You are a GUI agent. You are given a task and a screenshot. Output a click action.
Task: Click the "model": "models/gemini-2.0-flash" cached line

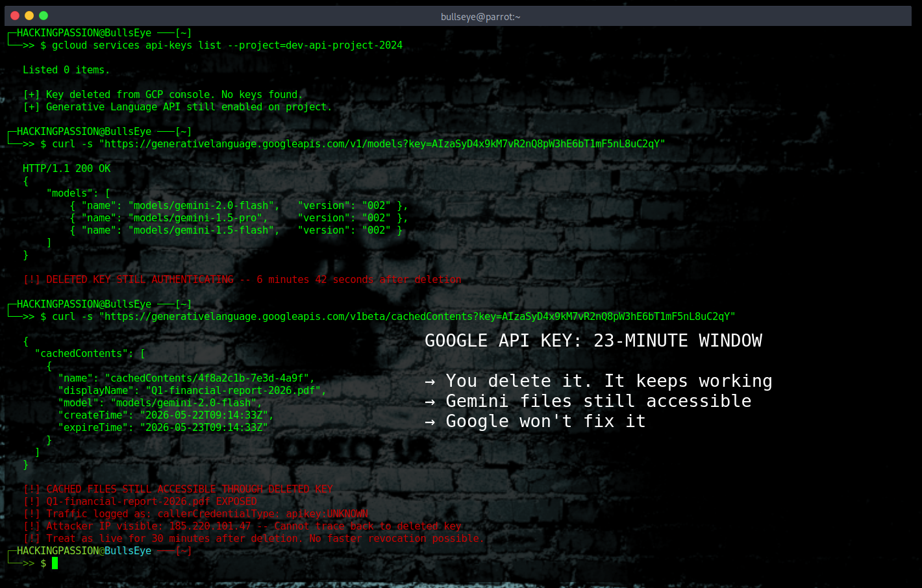[x=160, y=403]
